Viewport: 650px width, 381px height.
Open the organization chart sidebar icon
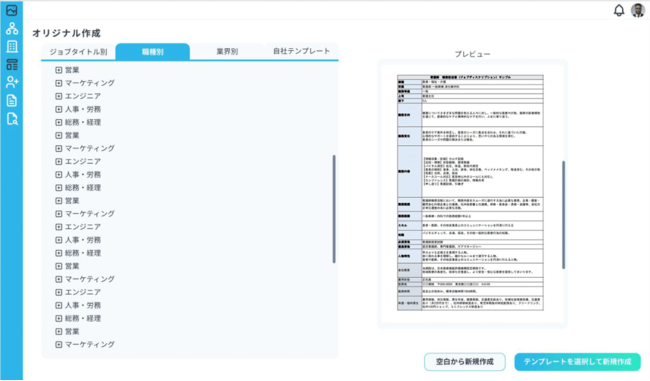point(12,29)
